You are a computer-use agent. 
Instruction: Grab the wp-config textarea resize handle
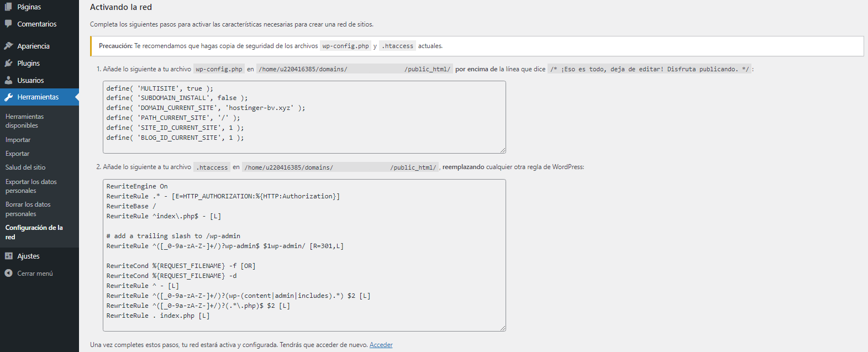503,150
